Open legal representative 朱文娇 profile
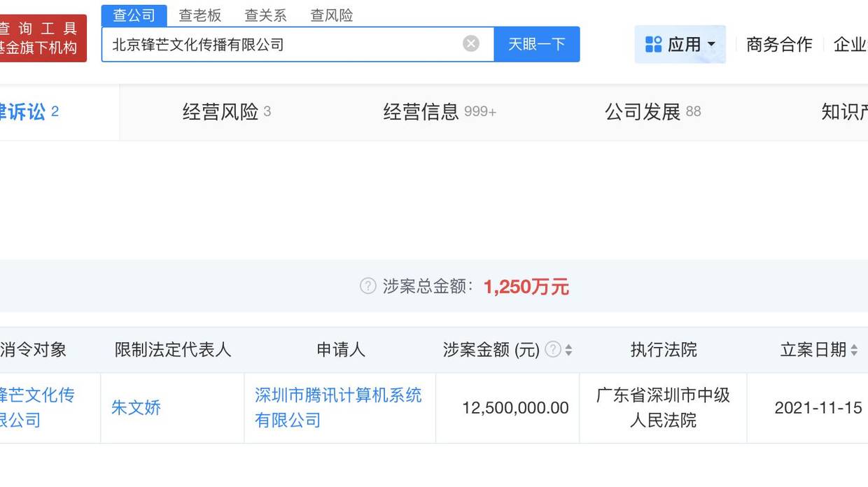The width and height of the screenshot is (868, 487). (x=136, y=407)
